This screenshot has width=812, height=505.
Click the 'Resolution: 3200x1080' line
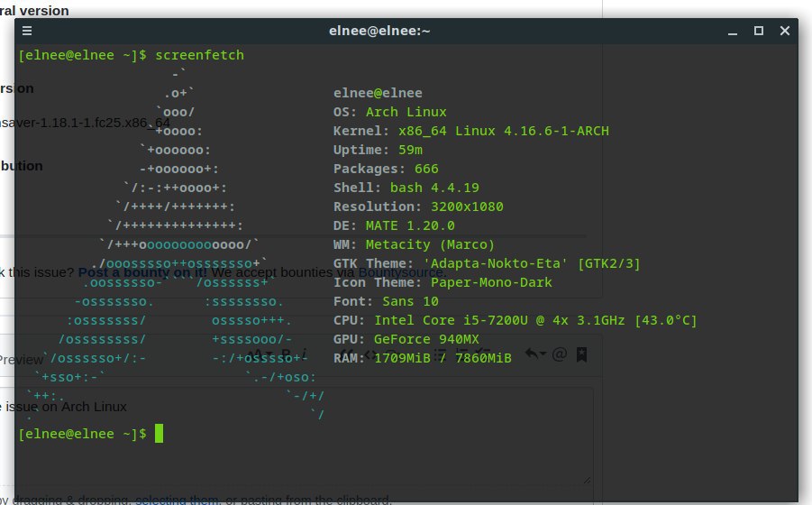click(418, 207)
